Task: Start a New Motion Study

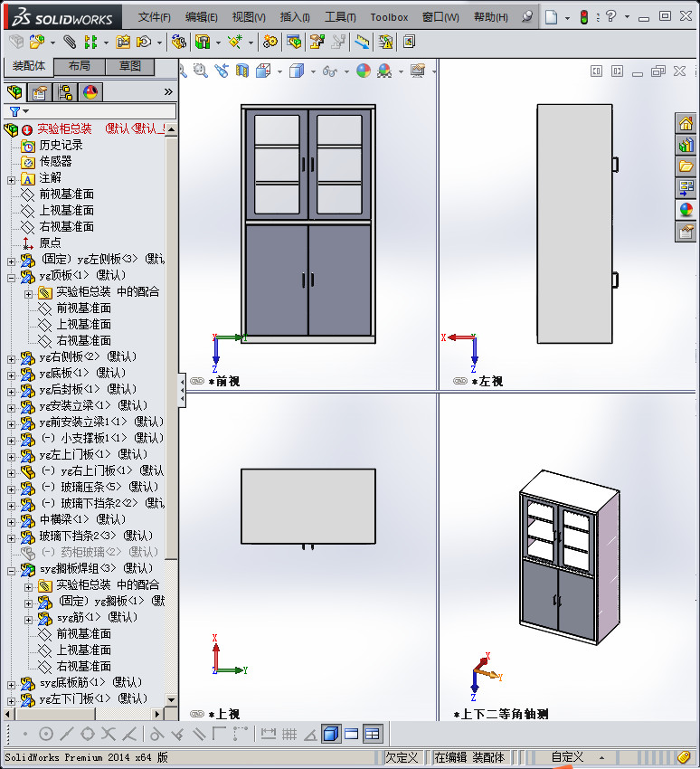Action: coord(270,43)
